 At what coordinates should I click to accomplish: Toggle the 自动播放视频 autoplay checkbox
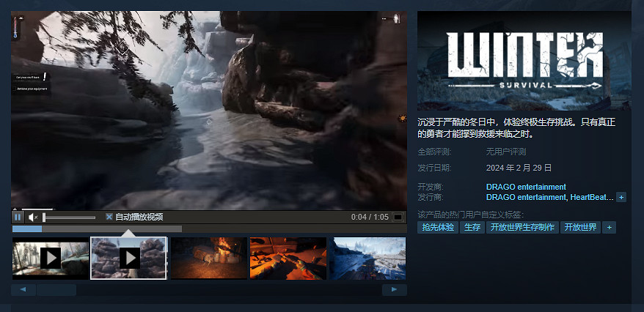[x=109, y=217]
